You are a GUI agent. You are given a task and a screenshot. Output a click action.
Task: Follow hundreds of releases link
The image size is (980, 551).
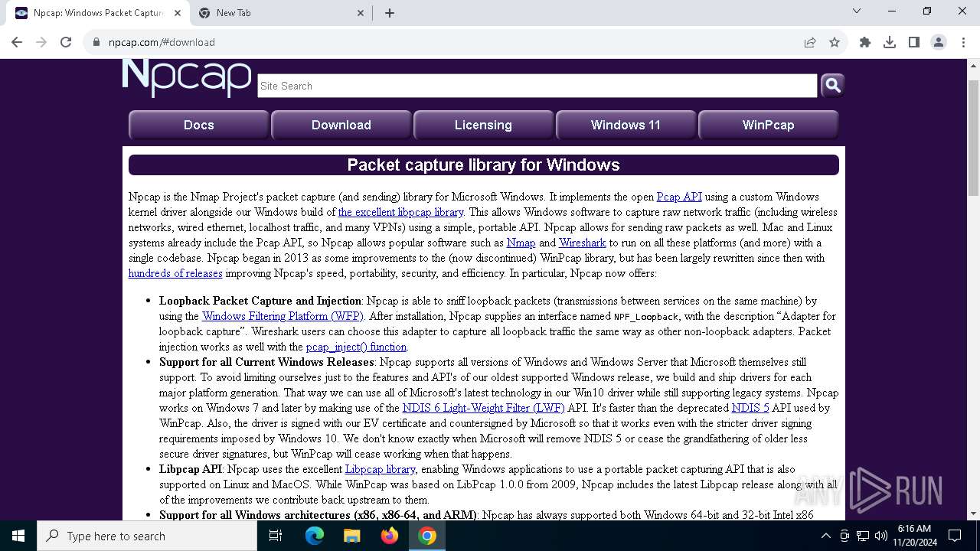pyautogui.click(x=175, y=273)
